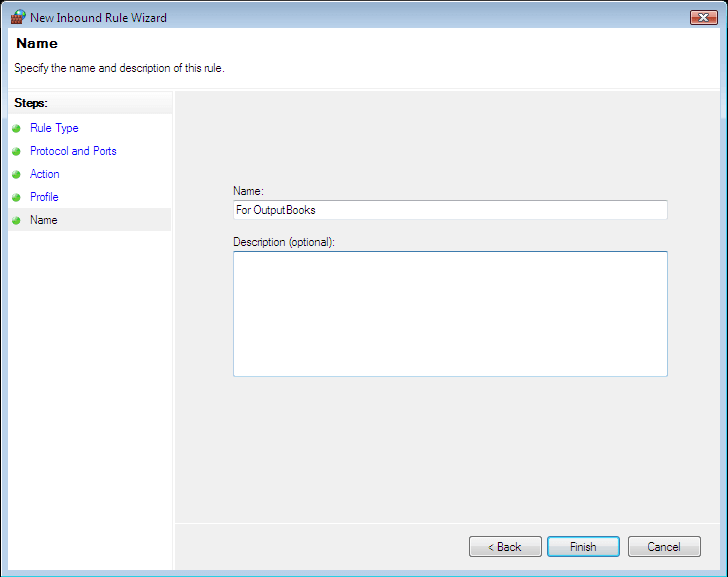
Task: Click the green bullet beside Rule Type
Action: click(x=16, y=129)
